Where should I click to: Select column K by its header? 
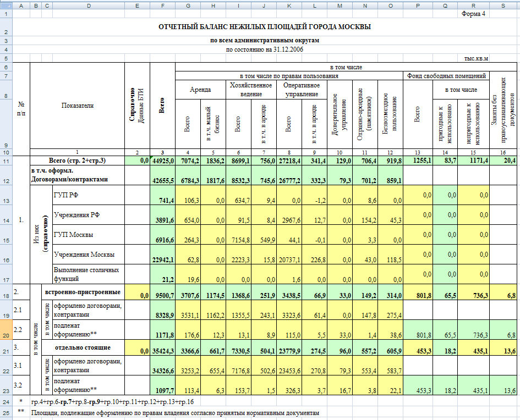click(289, 5)
